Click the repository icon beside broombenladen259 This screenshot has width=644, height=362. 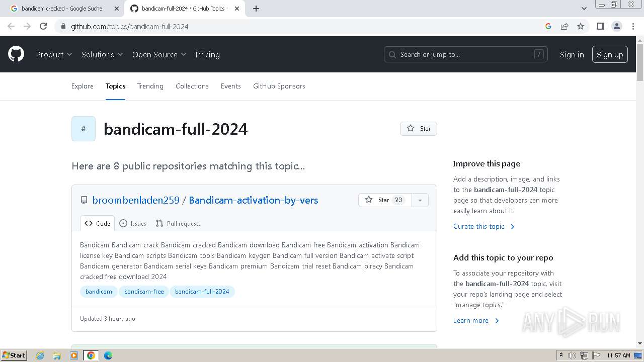coord(84,200)
